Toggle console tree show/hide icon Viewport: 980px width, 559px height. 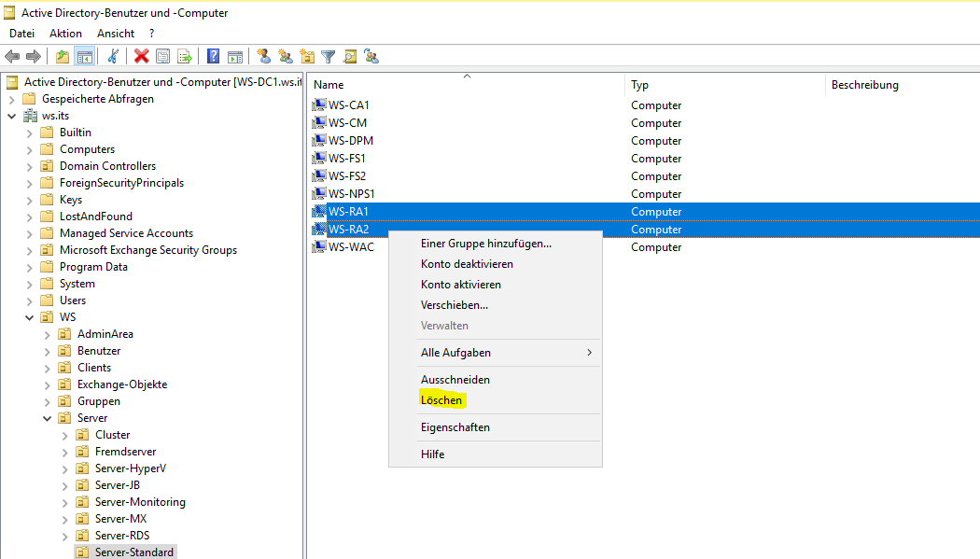(84, 57)
